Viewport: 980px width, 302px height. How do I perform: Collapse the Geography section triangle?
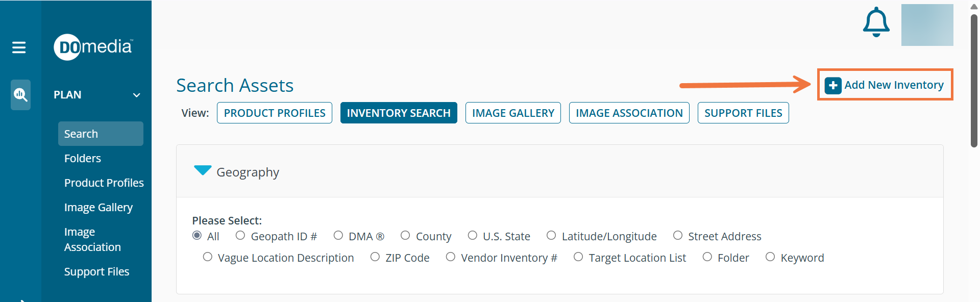(x=203, y=170)
